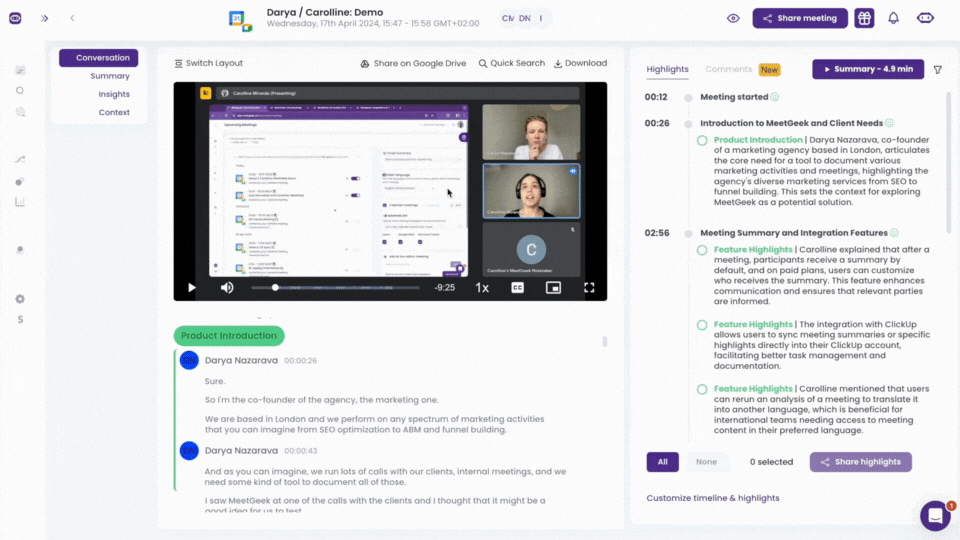
Task: Click the highlights panel scrollbar
Action: pyautogui.click(x=948, y=162)
